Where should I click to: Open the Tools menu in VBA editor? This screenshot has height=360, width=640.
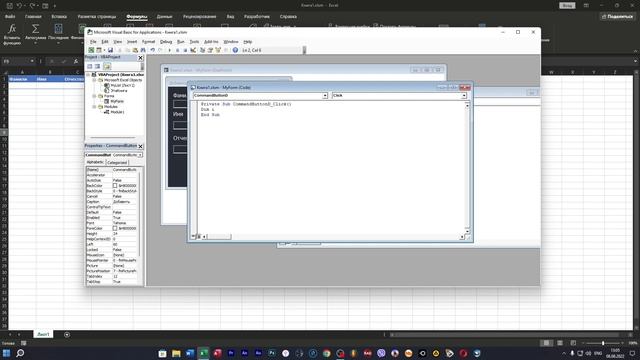pyautogui.click(x=194, y=42)
